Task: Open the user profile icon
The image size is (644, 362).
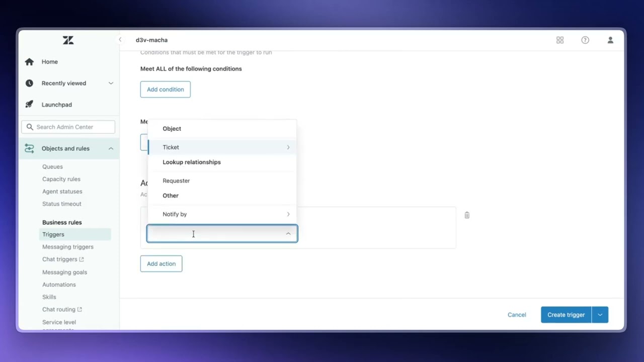Action: coord(610,40)
